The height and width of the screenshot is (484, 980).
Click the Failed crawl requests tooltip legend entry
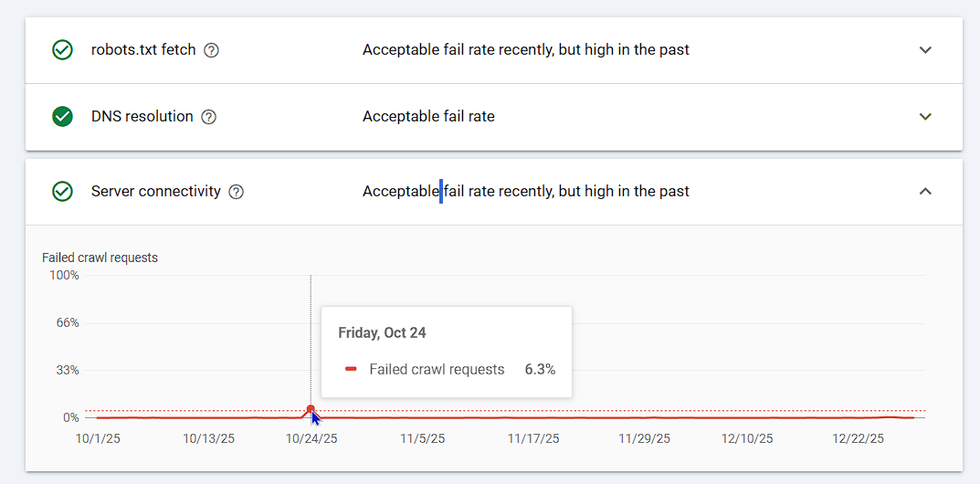point(437,370)
